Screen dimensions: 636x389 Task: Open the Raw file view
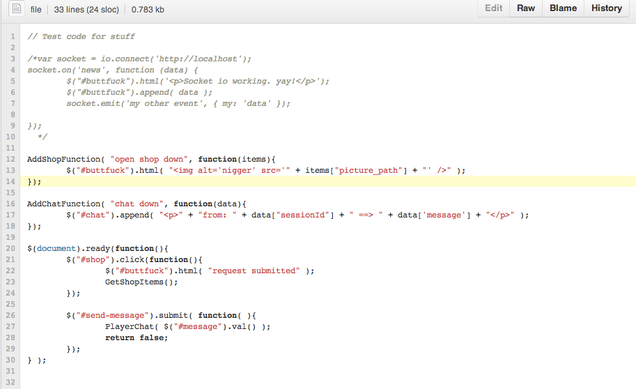[x=526, y=8]
